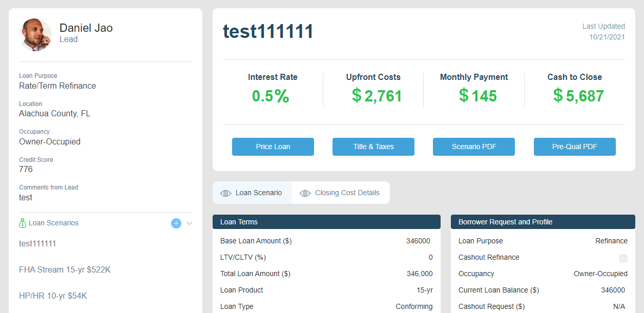
Task: Open the HP/HR 10-yr $54K scenario
Action: [53, 296]
